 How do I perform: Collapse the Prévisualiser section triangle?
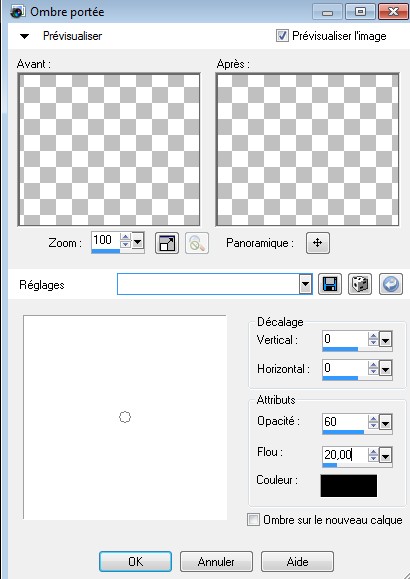click(24, 36)
